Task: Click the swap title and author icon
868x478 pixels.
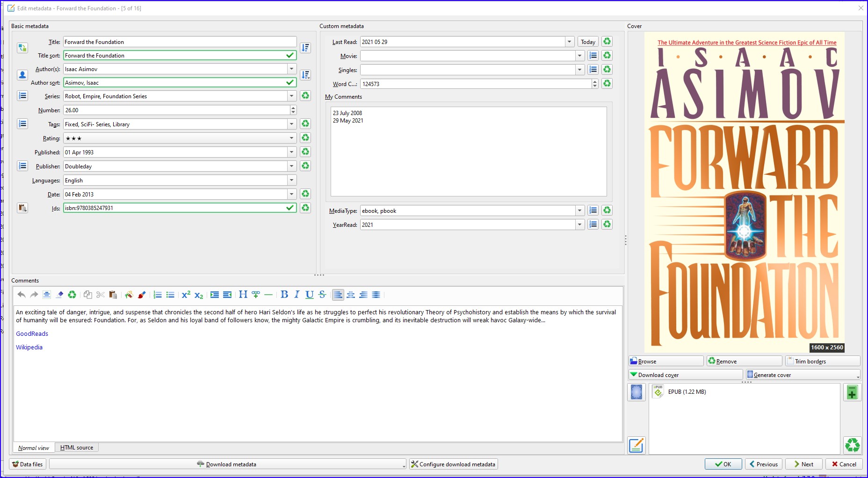Action: point(22,48)
